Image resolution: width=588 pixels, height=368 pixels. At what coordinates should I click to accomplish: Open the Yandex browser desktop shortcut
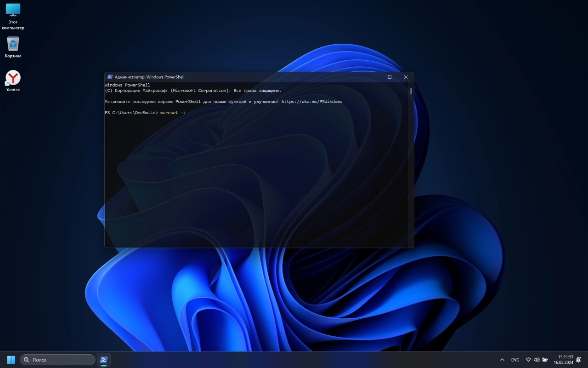pyautogui.click(x=13, y=81)
